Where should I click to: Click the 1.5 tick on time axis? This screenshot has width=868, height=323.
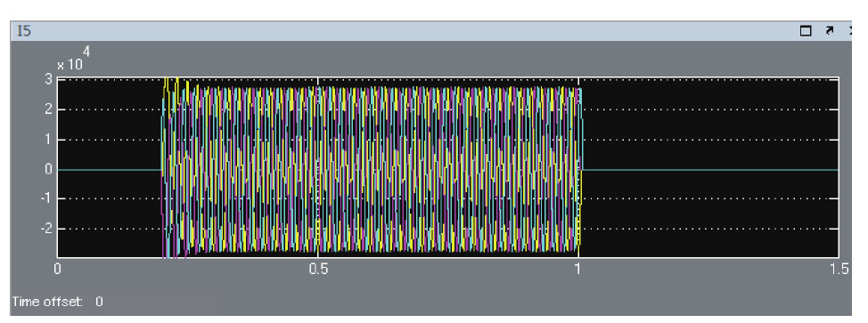coord(839,269)
